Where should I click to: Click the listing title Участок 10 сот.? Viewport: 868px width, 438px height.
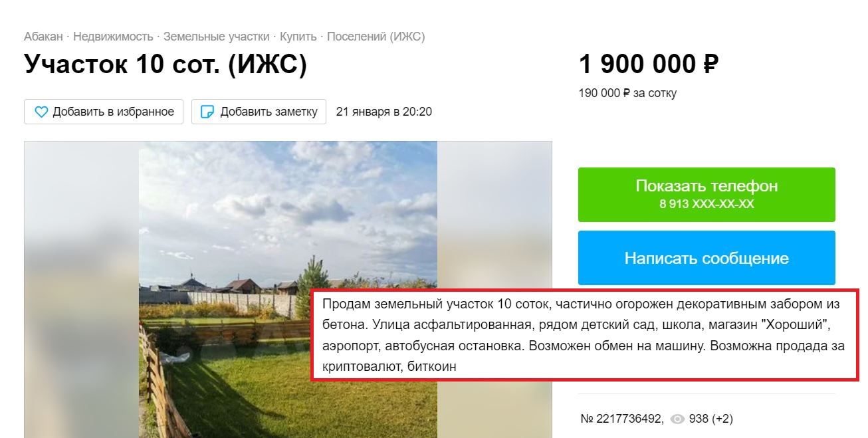coord(165,64)
